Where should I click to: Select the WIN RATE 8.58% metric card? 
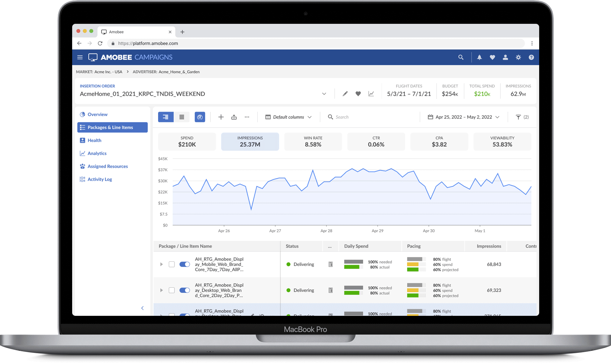[313, 141]
